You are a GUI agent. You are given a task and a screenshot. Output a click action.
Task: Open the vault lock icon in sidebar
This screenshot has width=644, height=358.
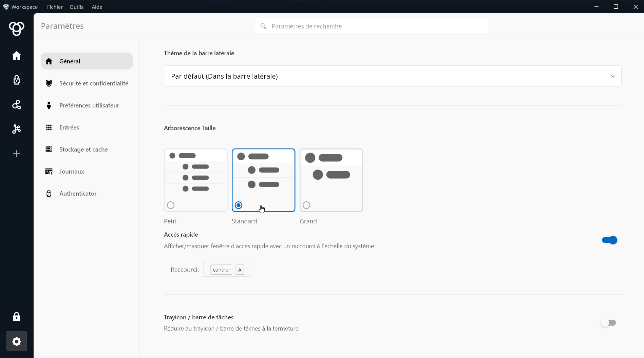coord(17,80)
